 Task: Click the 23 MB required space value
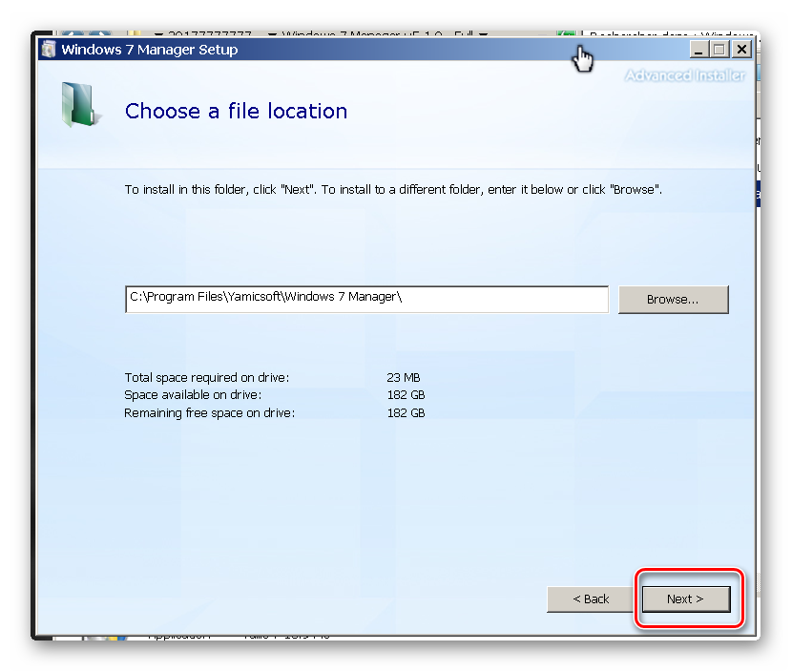404,377
